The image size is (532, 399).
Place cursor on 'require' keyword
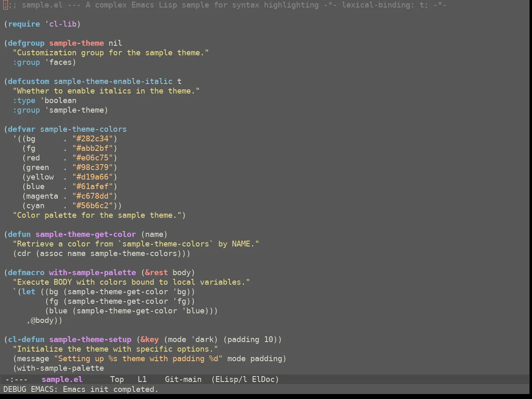[x=24, y=24]
